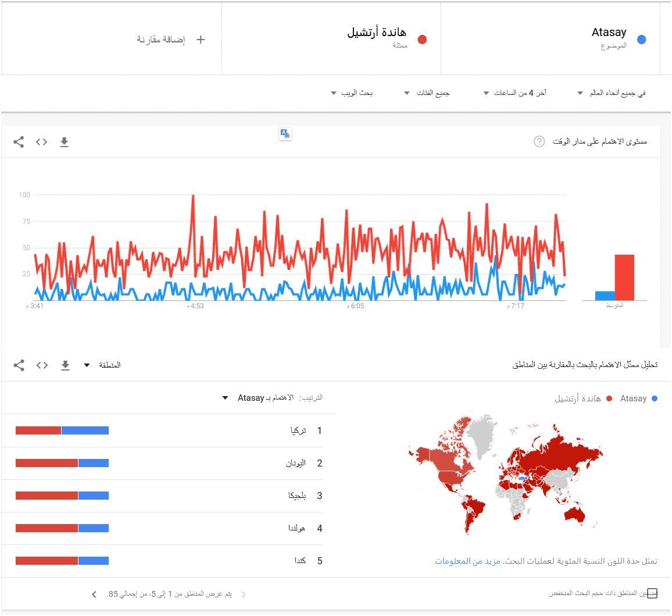Image resolution: width=672 pixels, height=616 pixels.
Task: Download the region comparison data
Action: click(65, 365)
